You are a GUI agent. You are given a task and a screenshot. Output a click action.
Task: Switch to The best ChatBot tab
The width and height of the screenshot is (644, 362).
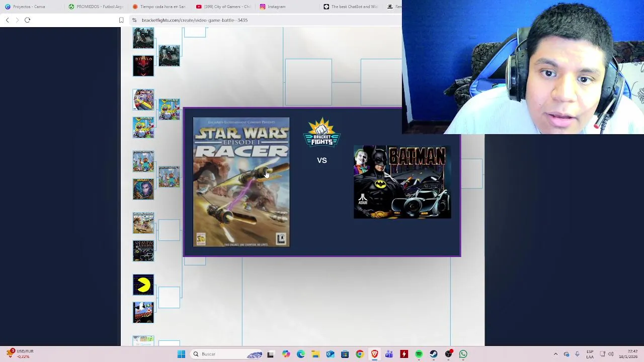coord(351,7)
